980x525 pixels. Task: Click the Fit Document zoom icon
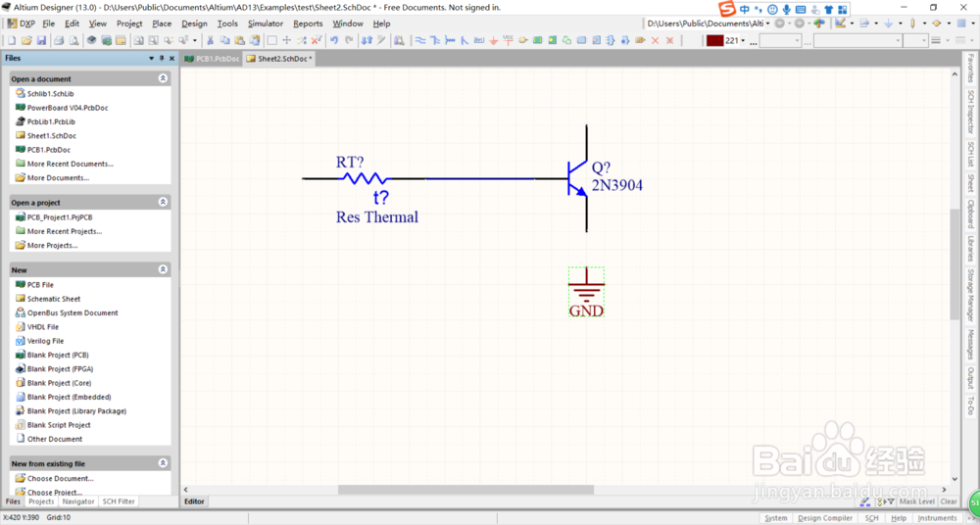pyautogui.click(x=137, y=40)
